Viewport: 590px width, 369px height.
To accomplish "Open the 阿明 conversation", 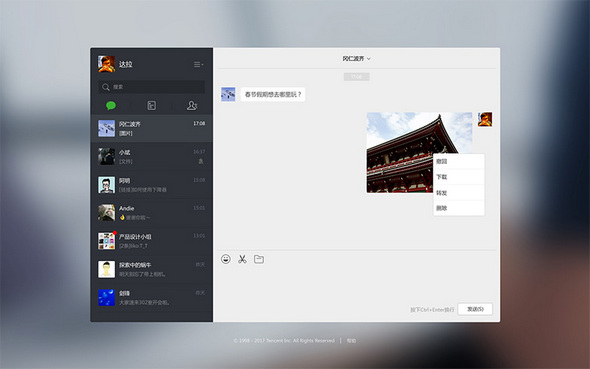I will point(152,185).
